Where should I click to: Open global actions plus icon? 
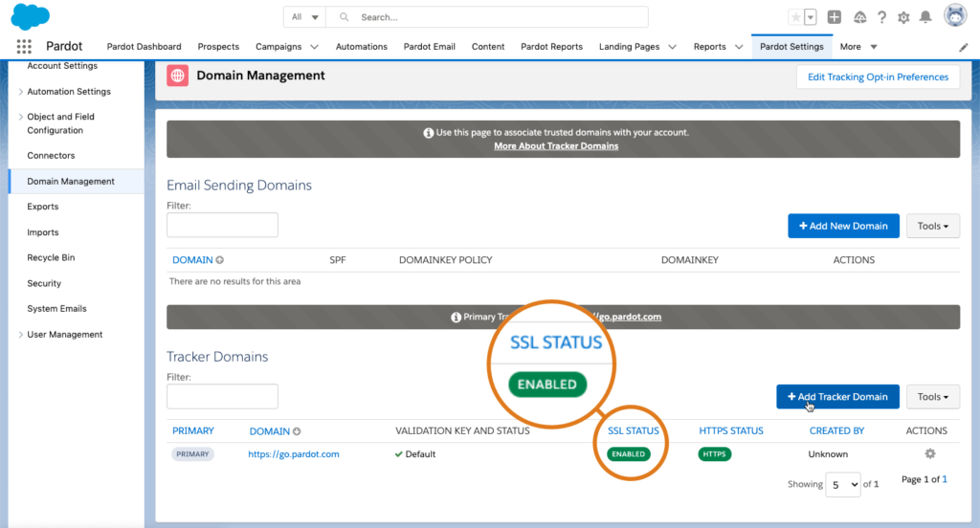tap(835, 17)
